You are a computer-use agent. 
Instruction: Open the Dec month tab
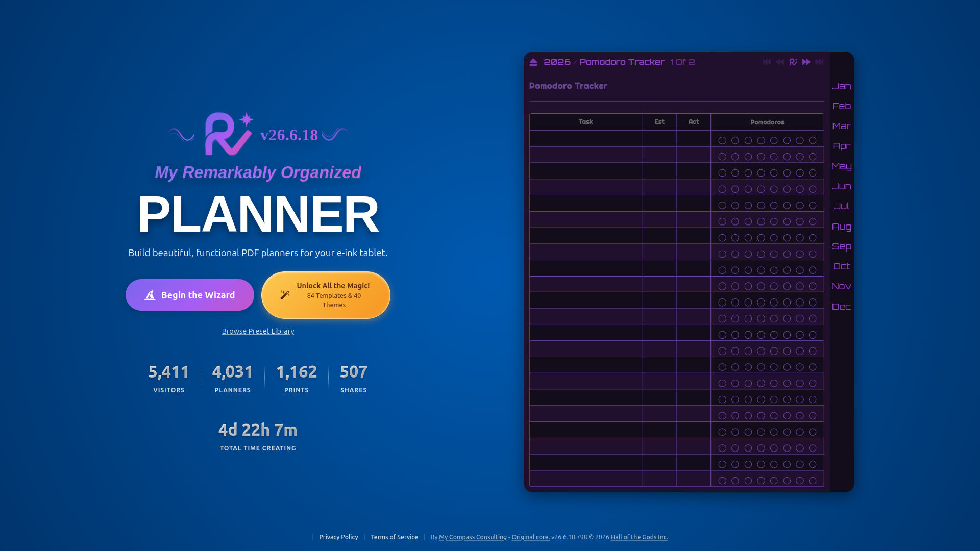pos(842,307)
